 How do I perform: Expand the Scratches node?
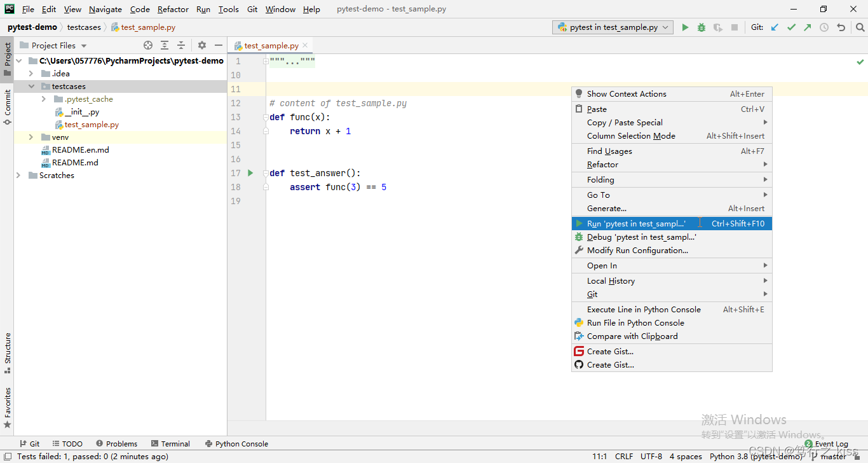tap(18, 176)
